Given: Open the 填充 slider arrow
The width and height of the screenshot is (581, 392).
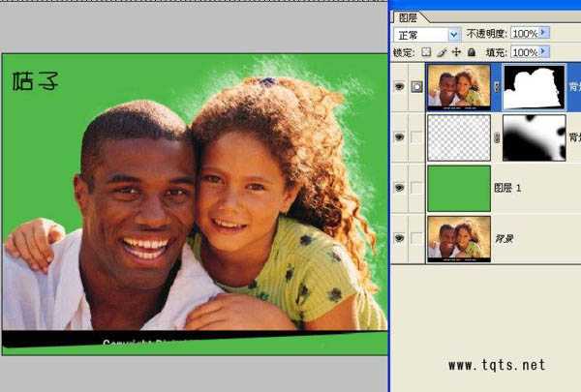Looking at the screenshot, I should [x=543, y=51].
